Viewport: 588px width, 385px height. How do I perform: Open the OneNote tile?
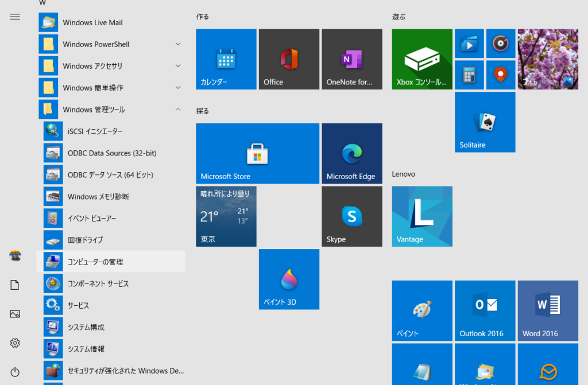point(351,59)
